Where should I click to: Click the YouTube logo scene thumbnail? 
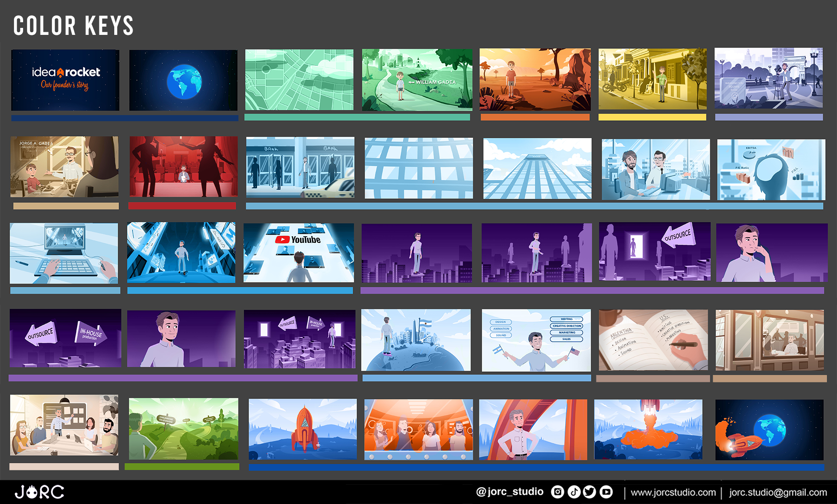click(299, 253)
